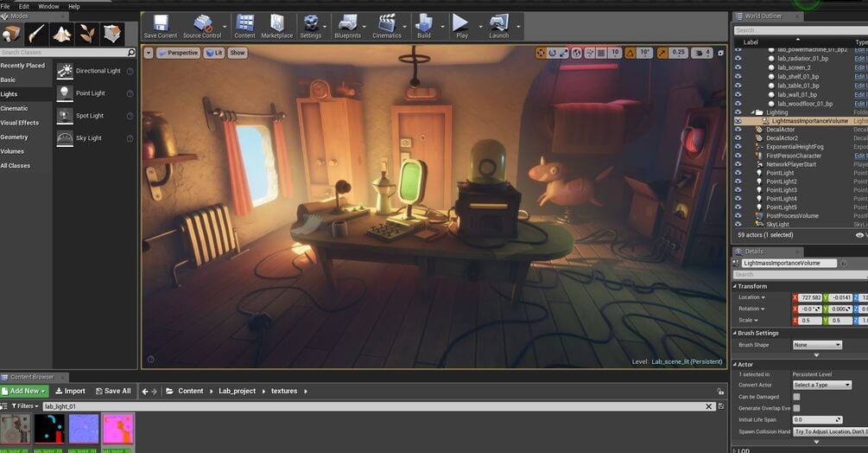Screen dimensions: 868x453
Task: Select the Sky Light actor icon
Action: pyautogui.click(x=65, y=138)
